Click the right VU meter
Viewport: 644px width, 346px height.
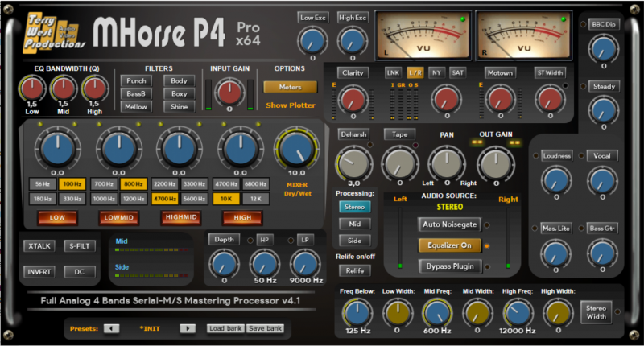click(524, 36)
